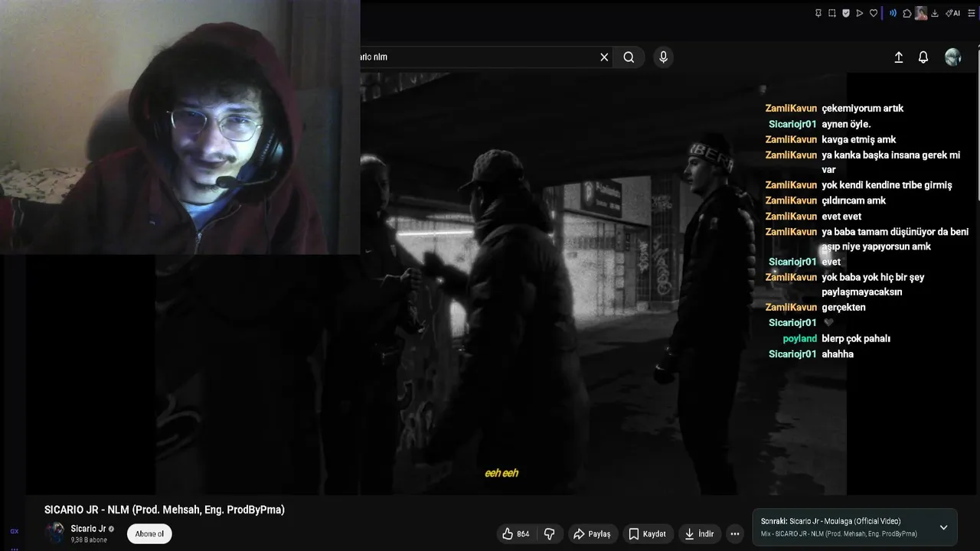Click the GX sidebar icon at bottom-left
This screenshot has height=551, width=980.
(14, 531)
